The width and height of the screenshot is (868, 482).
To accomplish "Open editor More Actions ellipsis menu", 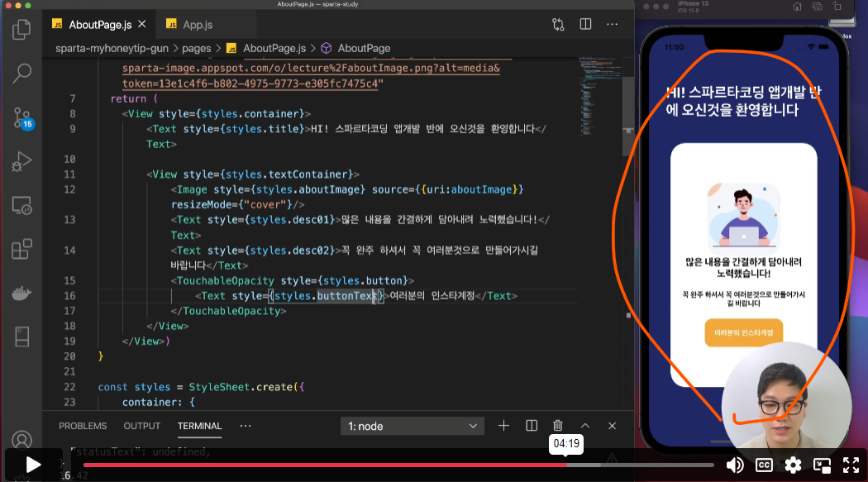I will coord(612,24).
